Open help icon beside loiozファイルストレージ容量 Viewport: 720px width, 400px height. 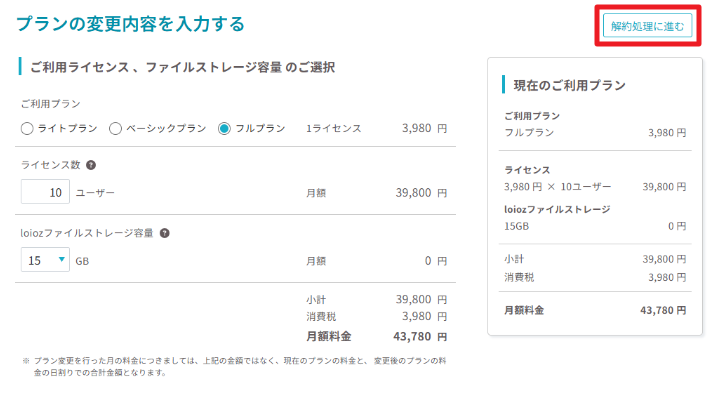pyautogui.click(x=164, y=233)
